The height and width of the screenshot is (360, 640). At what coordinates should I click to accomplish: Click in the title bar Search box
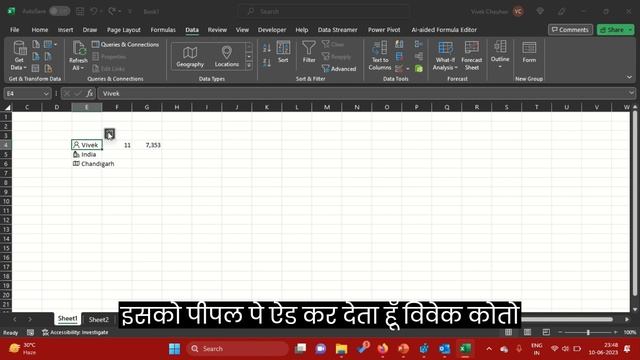(x=324, y=11)
